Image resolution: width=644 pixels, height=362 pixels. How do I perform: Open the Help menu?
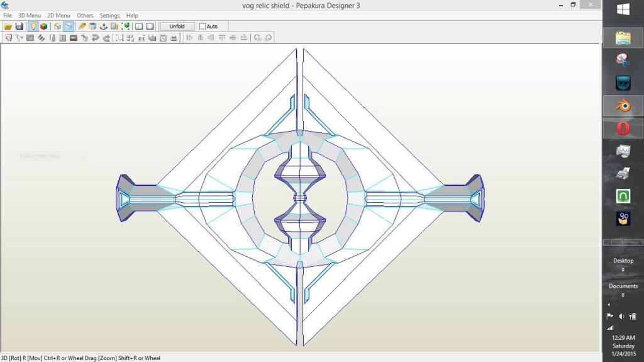point(132,15)
